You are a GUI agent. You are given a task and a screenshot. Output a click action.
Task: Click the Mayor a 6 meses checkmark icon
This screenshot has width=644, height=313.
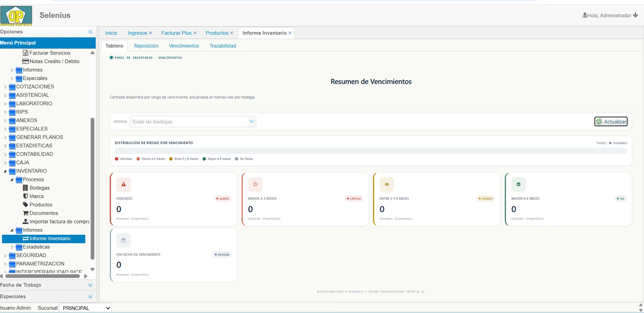pyautogui.click(x=518, y=184)
